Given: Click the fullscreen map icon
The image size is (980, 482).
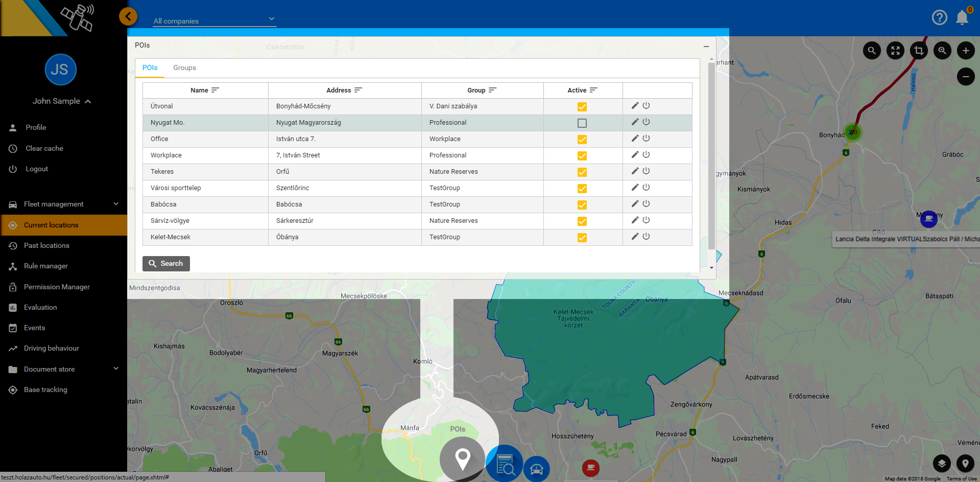Looking at the screenshot, I should [x=895, y=51].
